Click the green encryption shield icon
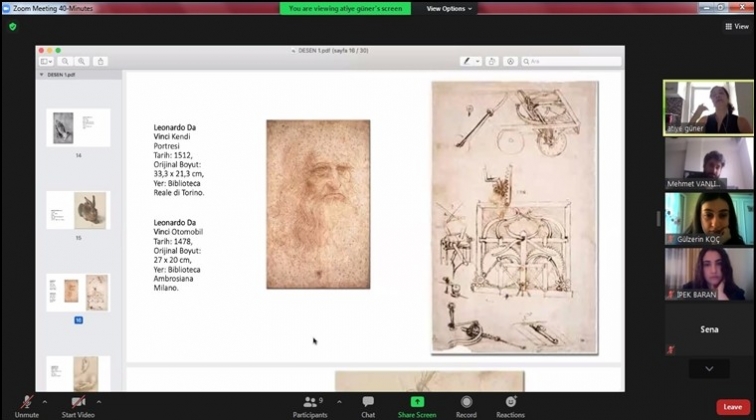The height and width of the screenshot is (420, 756). [13, 26]
